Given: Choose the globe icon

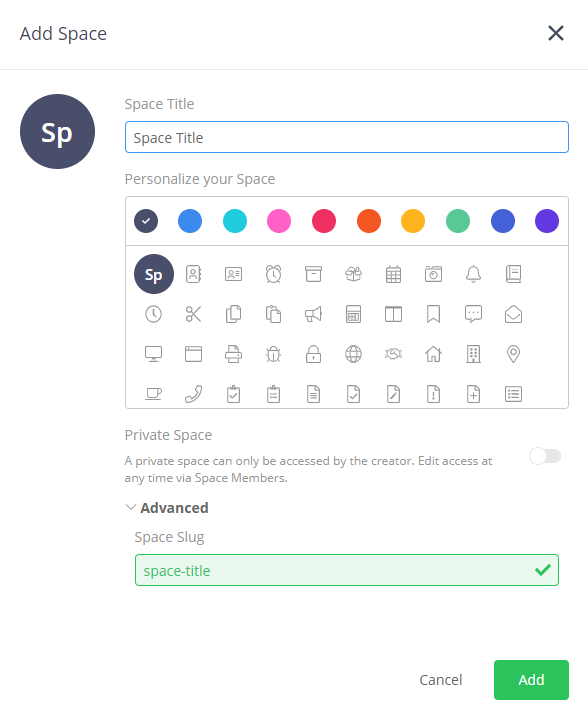Looking at the screenshot, I should pyautogui.click(x=354, y=354).
